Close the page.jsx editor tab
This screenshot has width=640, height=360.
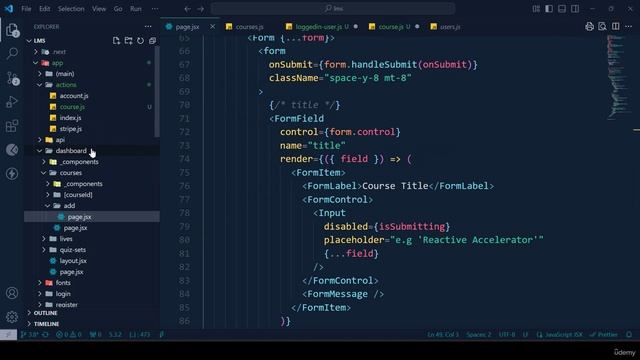click(x=212, y=27)
